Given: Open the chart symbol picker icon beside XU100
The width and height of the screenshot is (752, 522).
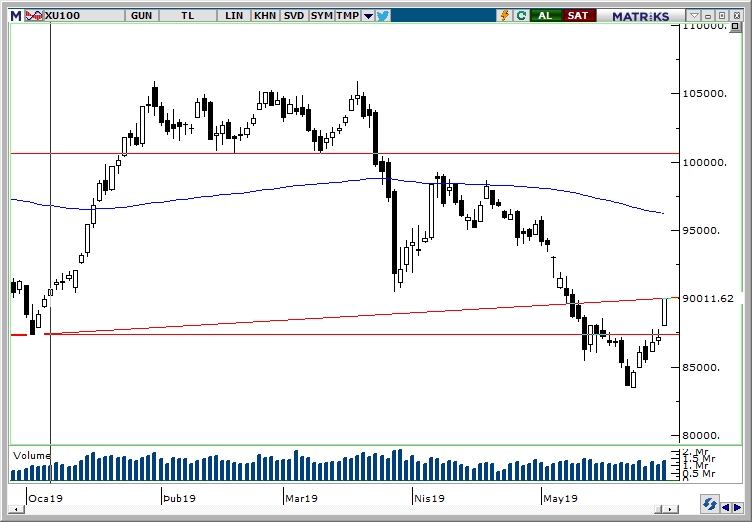Looking at the screenshot, I should (x=34, y=16).
